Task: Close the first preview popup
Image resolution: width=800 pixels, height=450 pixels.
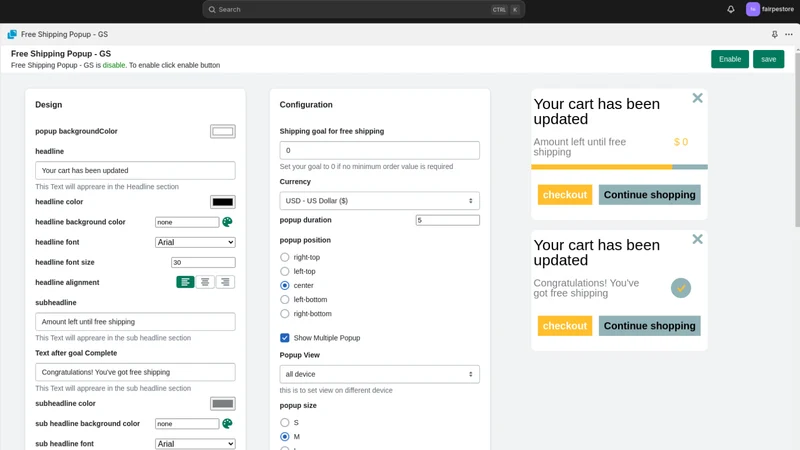Action: [x=697, y=98]
